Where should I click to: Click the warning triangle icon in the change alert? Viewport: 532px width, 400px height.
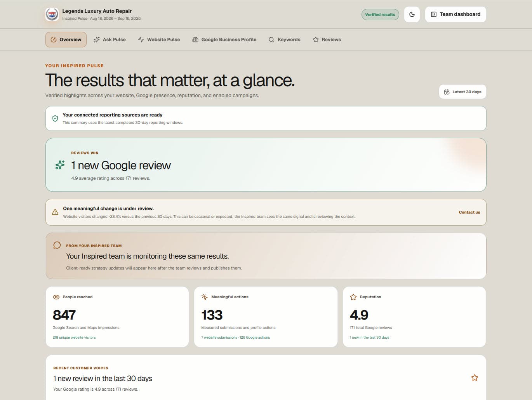point(55,212)
